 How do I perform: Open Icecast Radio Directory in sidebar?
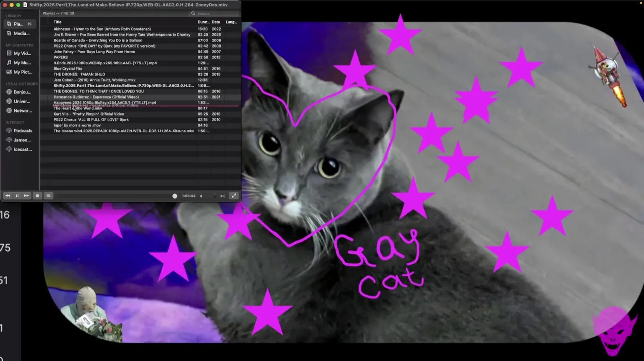(x=19, y=149)
